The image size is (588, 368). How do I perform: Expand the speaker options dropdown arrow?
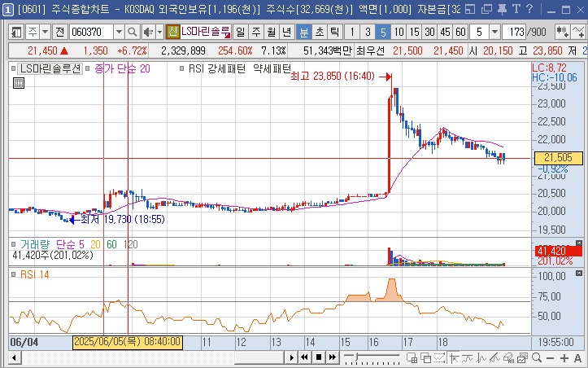click(x=159, y=32)
